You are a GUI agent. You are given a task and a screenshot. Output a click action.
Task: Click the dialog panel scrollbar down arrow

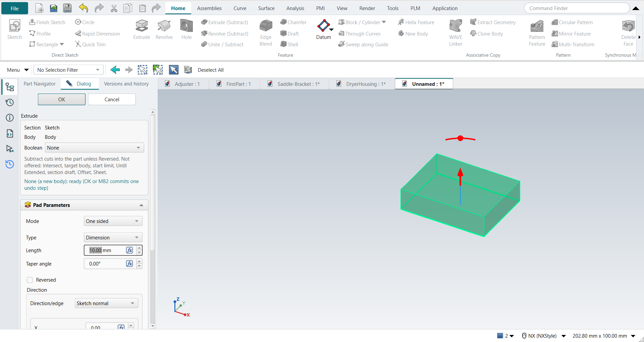153,326
